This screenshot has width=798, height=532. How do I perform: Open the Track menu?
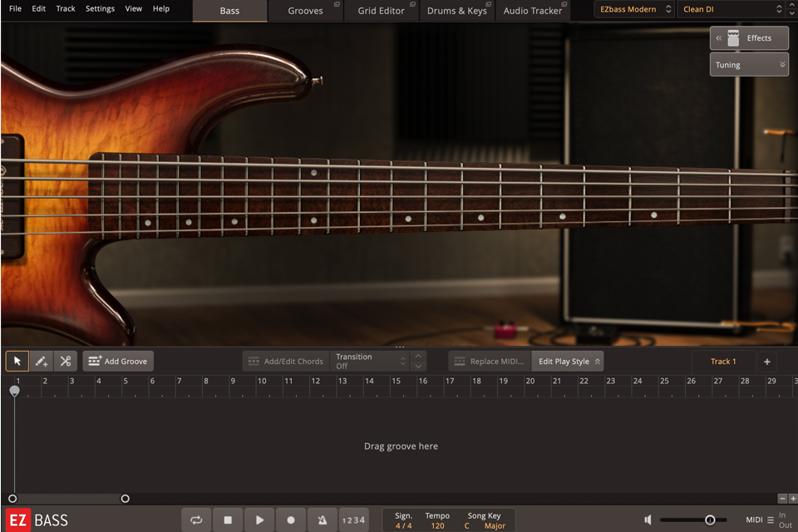(x=65, y=9)
